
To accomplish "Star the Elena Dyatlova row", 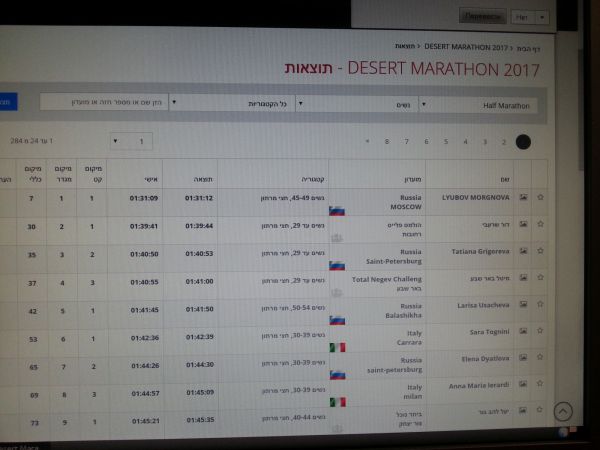I will tap(540, 357).
